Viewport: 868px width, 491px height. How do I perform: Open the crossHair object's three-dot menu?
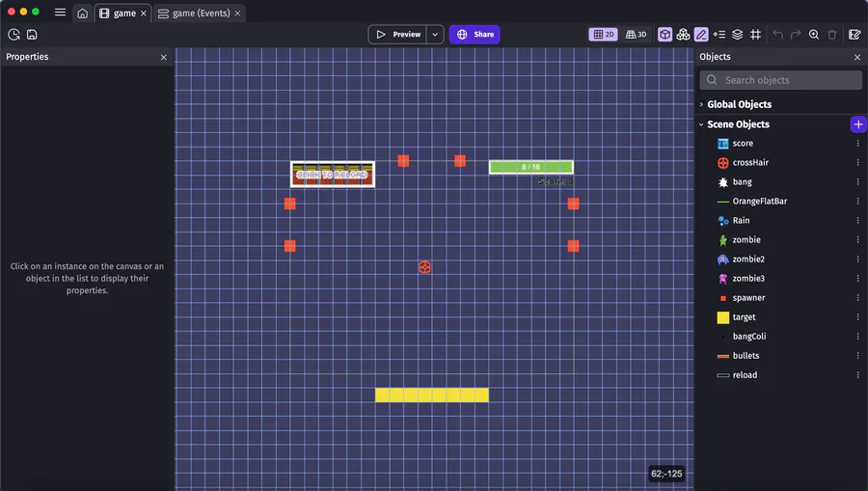tap(857, 163)
